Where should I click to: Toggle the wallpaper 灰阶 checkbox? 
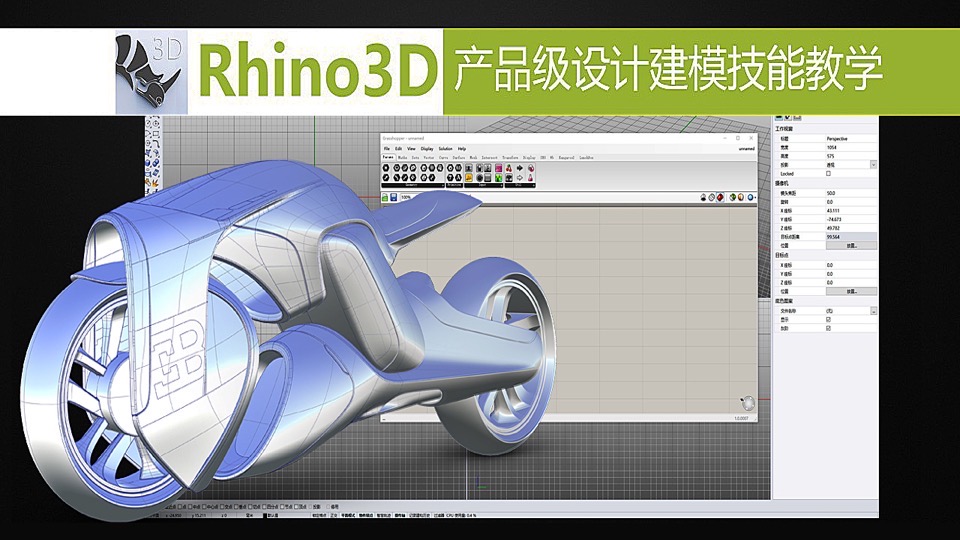point(828,328)
